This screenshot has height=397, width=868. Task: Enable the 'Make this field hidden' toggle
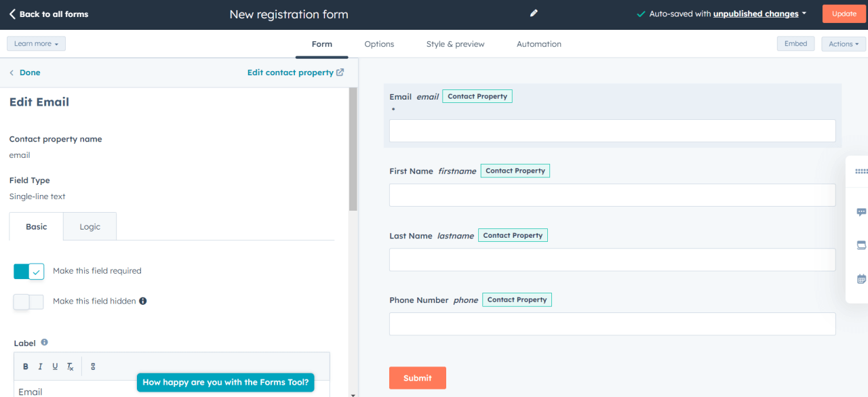28,301
